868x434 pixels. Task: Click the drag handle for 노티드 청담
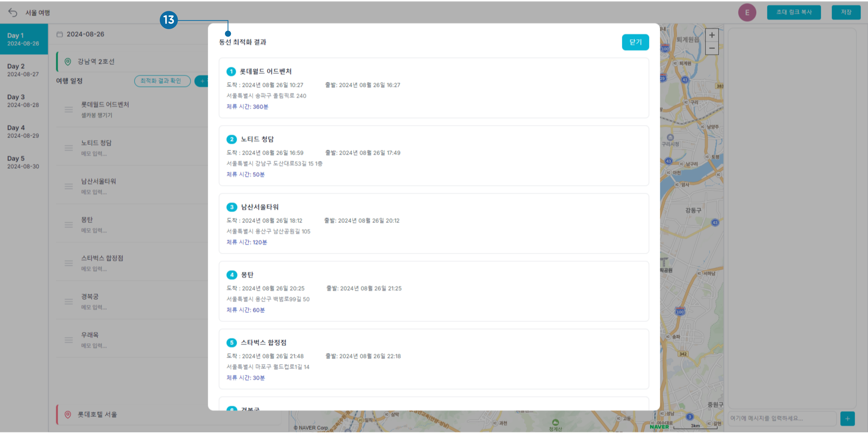point(69,148)
